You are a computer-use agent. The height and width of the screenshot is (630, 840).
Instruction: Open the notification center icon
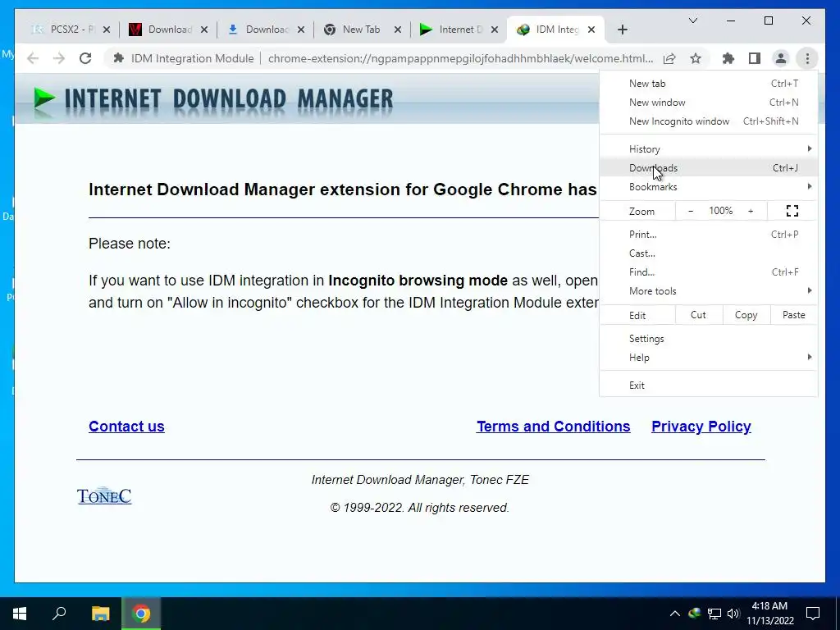click(x=813, y=614)
